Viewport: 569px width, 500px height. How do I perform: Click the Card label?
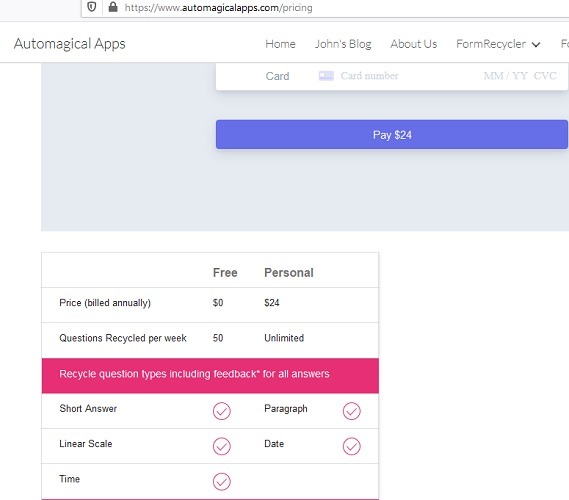coord(277,76)
